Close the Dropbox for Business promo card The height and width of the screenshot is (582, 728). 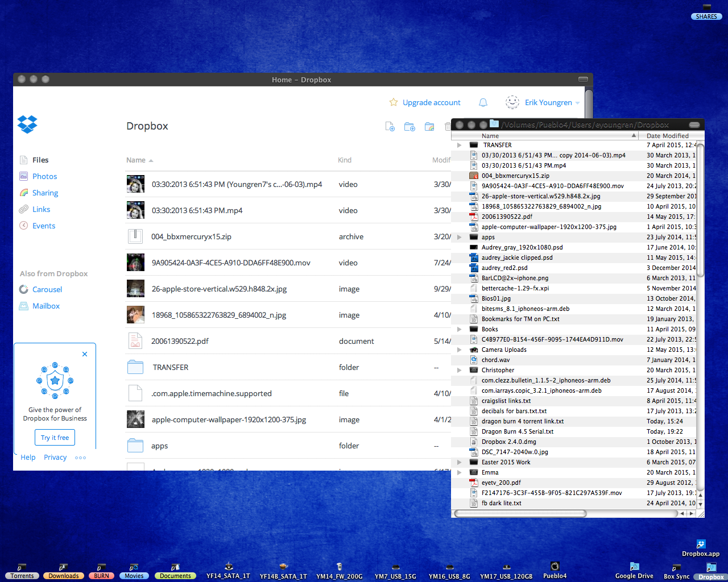coord(85,354)
